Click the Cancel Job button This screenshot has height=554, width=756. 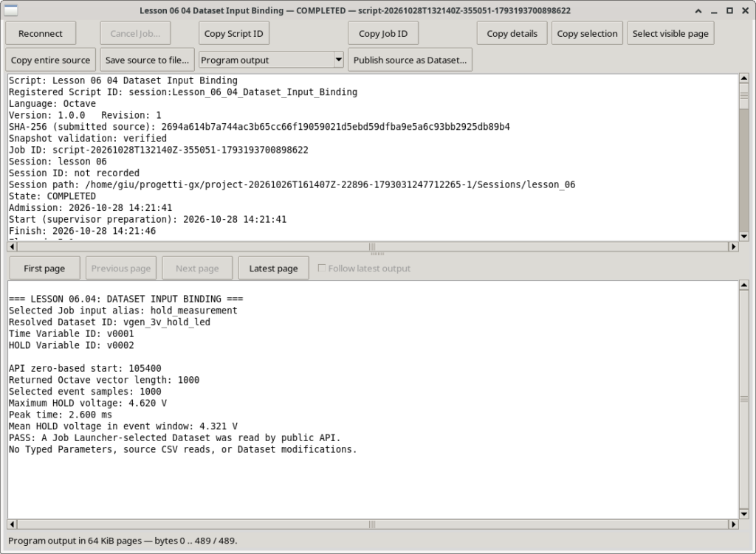(135, 33)
